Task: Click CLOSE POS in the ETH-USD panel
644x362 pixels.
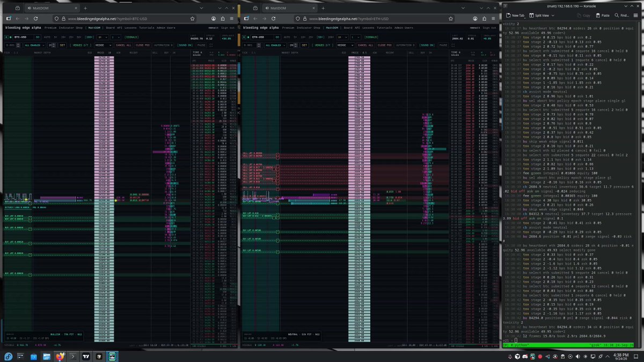Action: [x=385, y=45]
